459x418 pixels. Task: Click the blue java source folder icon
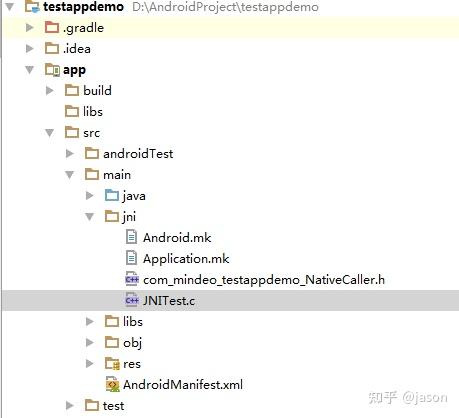112,195
